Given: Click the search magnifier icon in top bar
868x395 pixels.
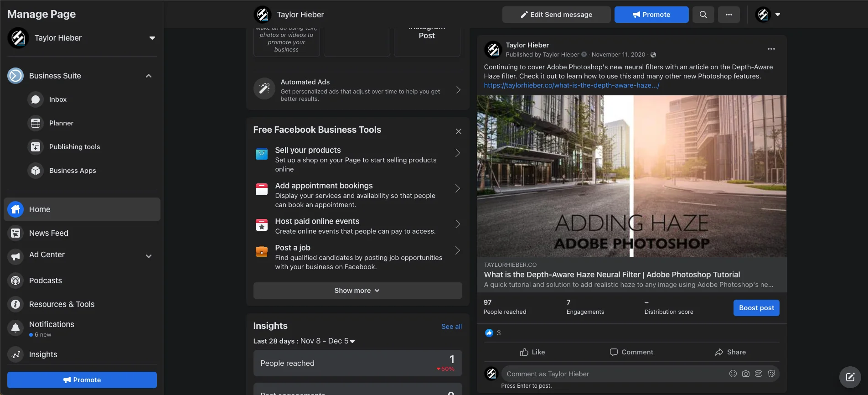Looking at the screenshot, I should 703,15.
